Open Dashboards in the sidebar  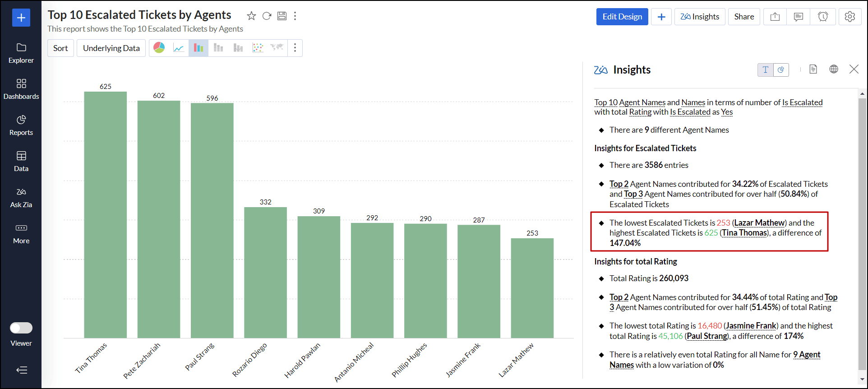point(21,89)
